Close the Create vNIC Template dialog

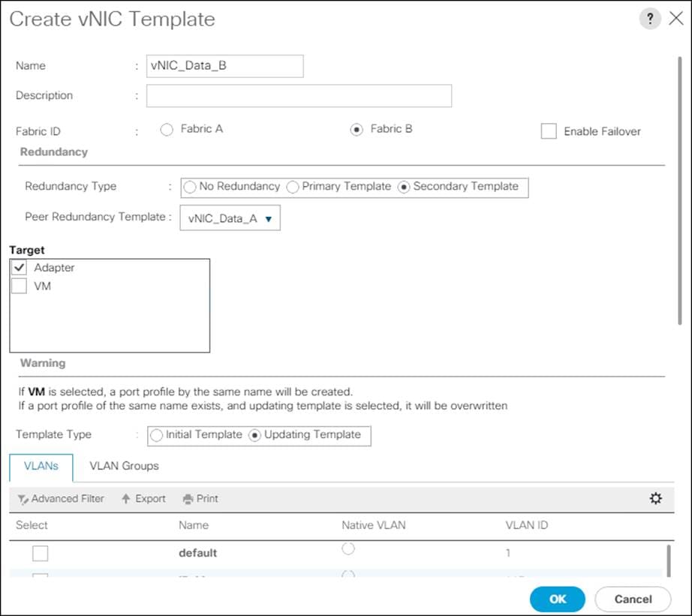[x=676, y=19]
